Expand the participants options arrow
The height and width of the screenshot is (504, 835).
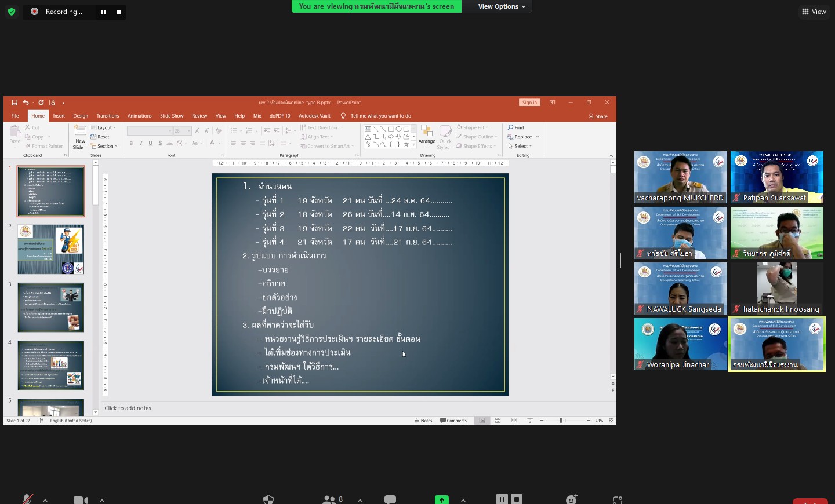tap(360, 500)
